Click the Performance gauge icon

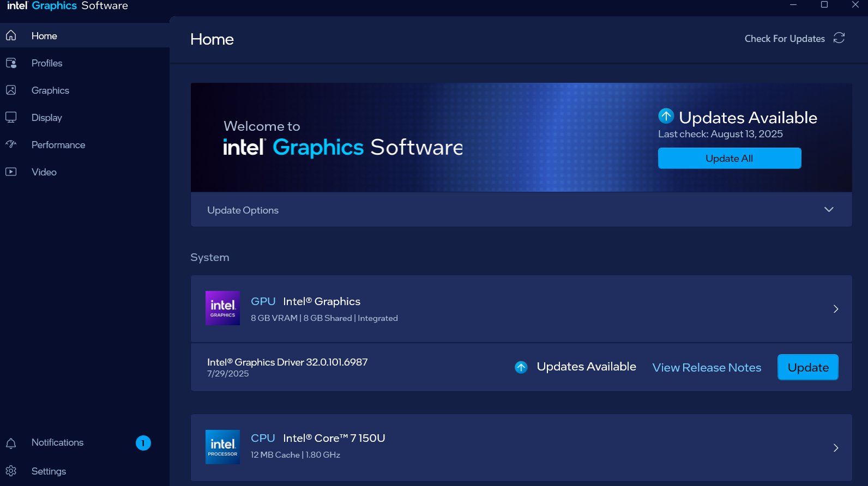(x=11, y=144)
